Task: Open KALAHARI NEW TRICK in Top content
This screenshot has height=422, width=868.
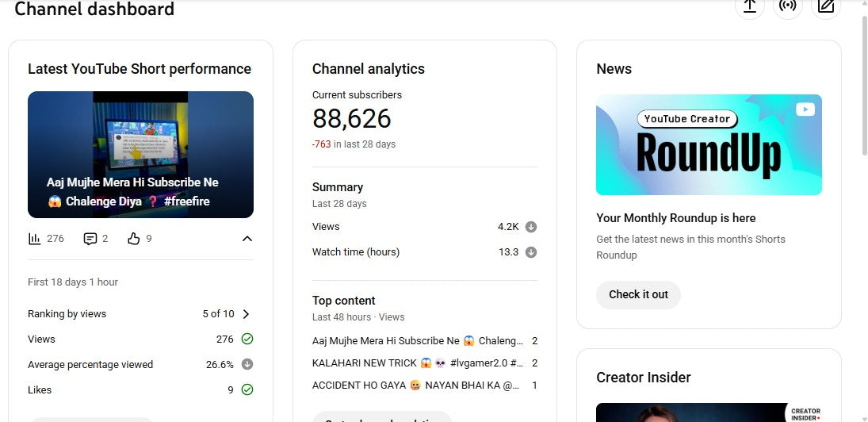Action: coord(418,363)
